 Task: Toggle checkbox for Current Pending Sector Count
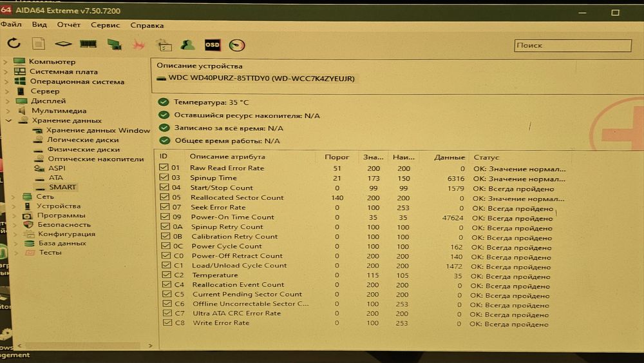[167, 294]
